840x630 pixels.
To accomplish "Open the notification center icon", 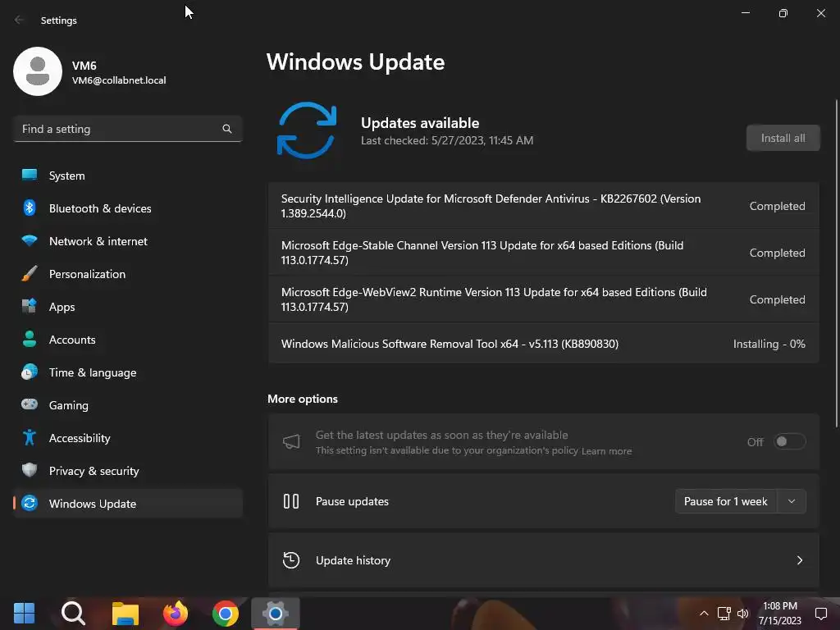I will pos(820,614).
